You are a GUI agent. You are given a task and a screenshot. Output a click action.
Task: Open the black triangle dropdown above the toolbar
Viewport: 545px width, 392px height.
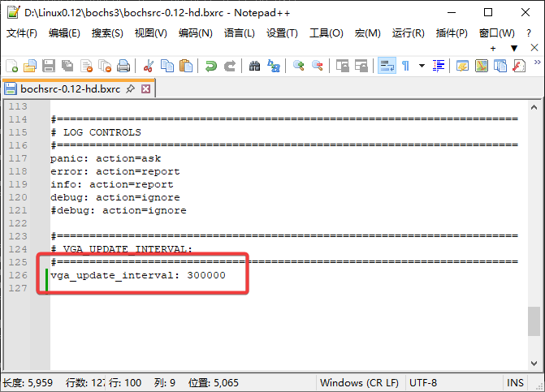tap(514, 48)
